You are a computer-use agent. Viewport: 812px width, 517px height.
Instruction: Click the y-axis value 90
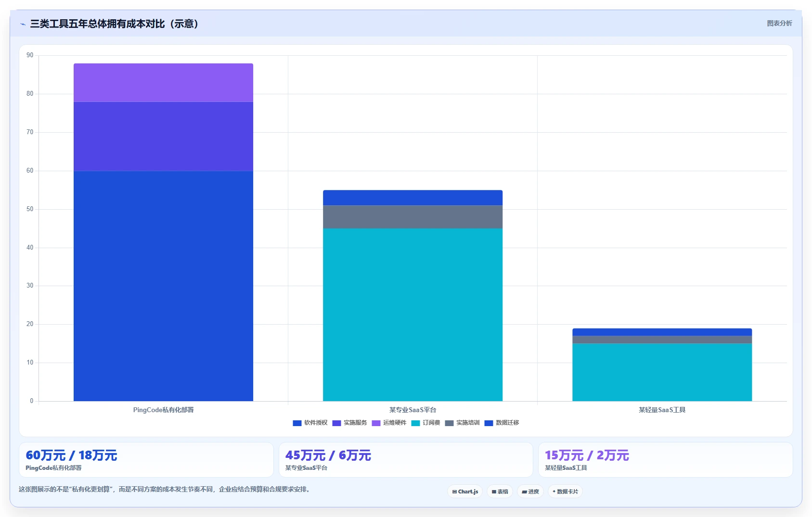coord(30,55)
